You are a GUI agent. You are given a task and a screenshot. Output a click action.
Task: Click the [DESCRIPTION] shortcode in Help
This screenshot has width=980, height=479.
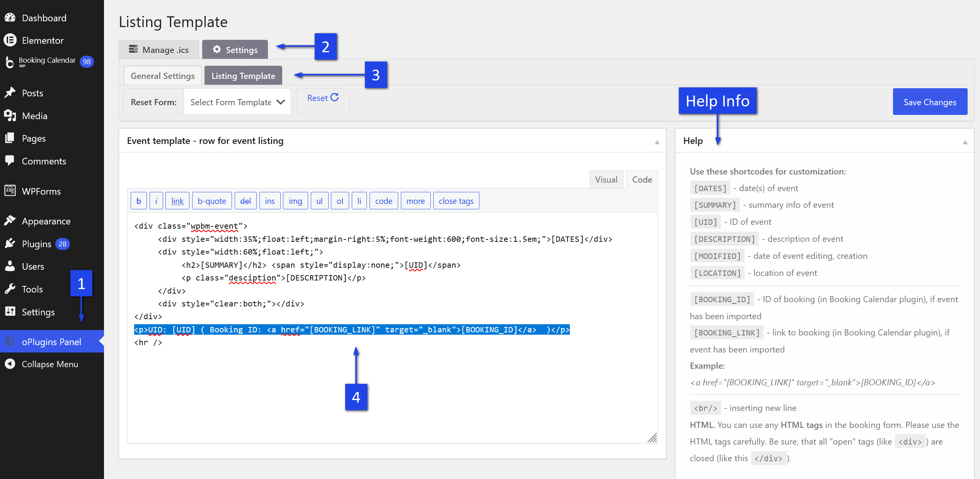[724, 239]
